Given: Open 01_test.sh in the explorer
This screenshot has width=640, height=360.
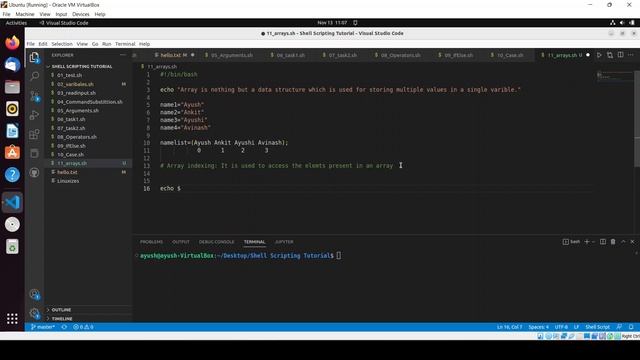Looking at the screenshot, I should coord(69,75).
